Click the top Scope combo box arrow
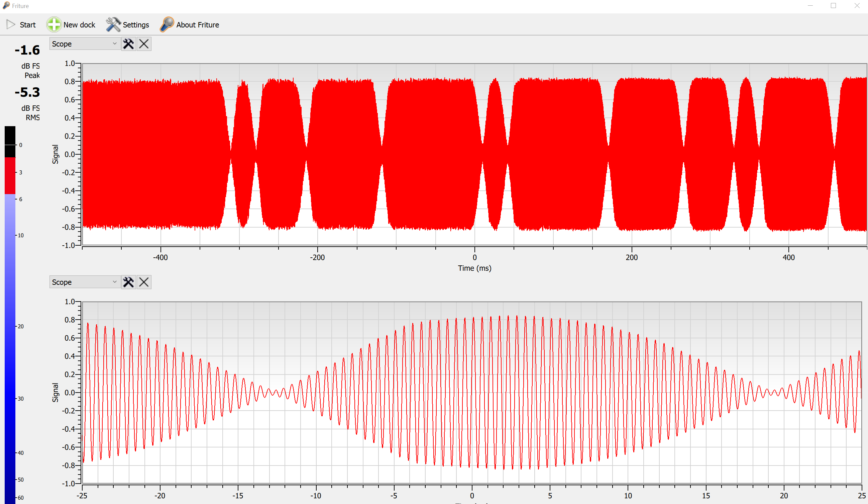Screen dimensions: 868x504 point(115,44)
